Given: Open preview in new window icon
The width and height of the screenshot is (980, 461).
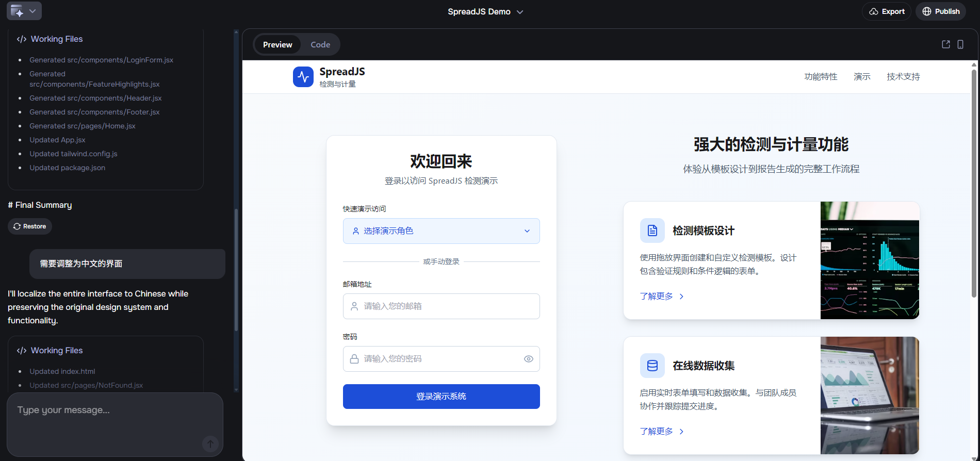Looking at the screenshot, I should 946,44.
